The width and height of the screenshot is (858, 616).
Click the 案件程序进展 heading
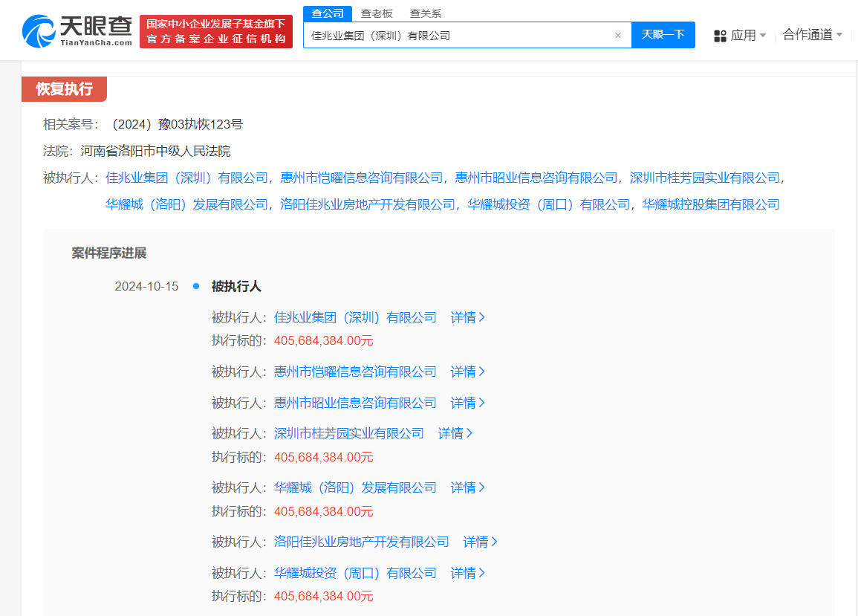(109, 253)
